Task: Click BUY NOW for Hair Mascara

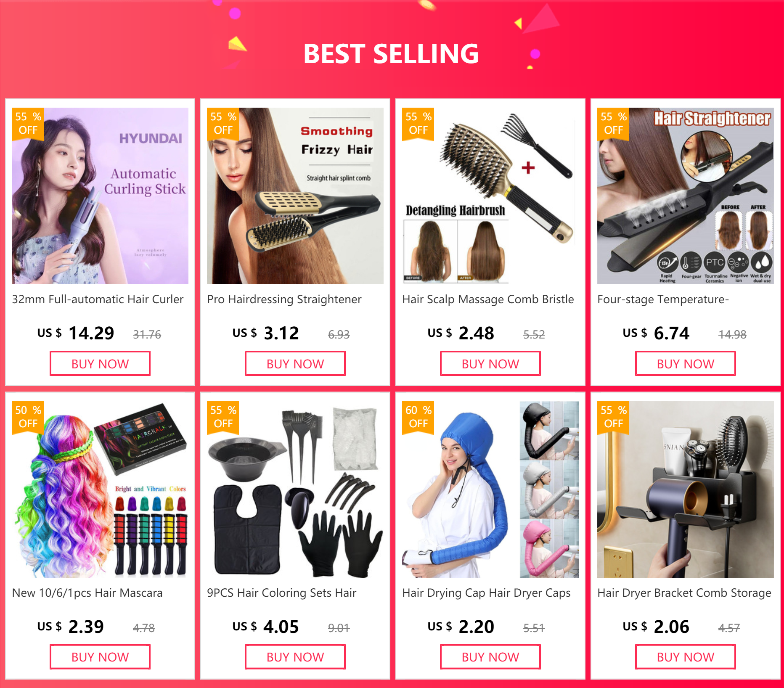Action: click(x=100, y=657)
